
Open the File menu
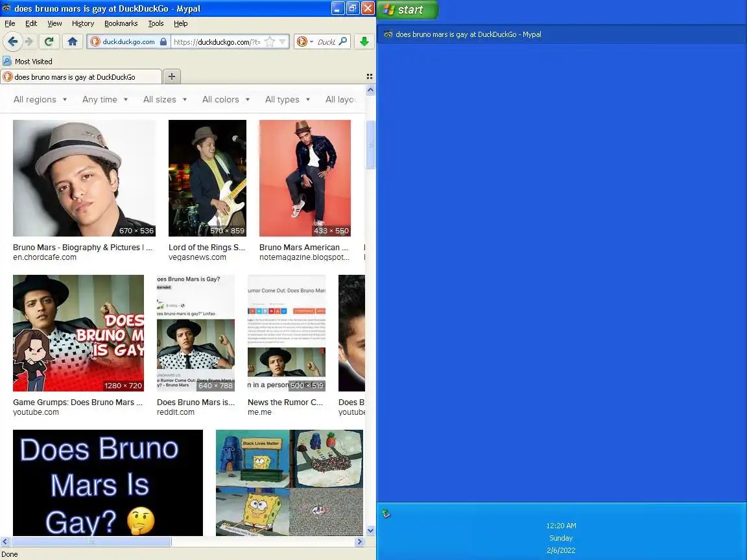point(10,23)
